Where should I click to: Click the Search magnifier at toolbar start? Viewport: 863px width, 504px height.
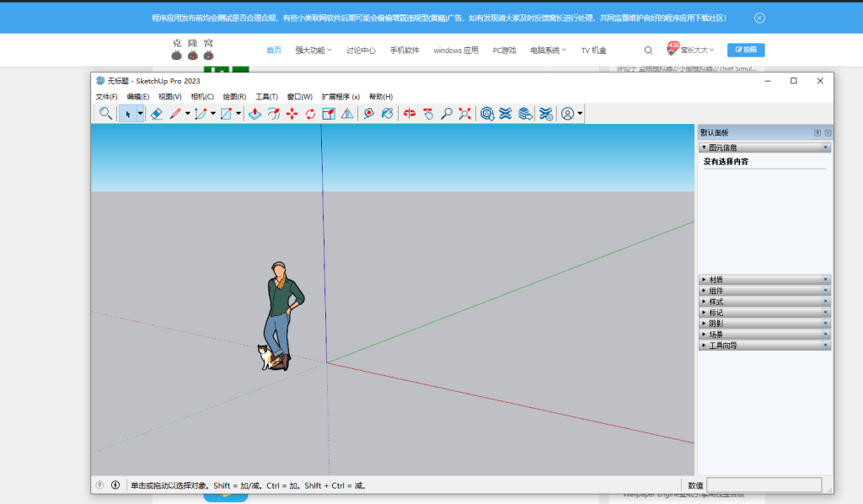pyautogui.click(x=105, y=114)
